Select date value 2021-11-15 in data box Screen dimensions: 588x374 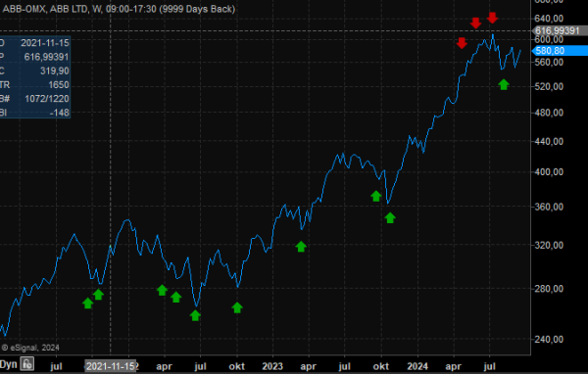[45, 43]
